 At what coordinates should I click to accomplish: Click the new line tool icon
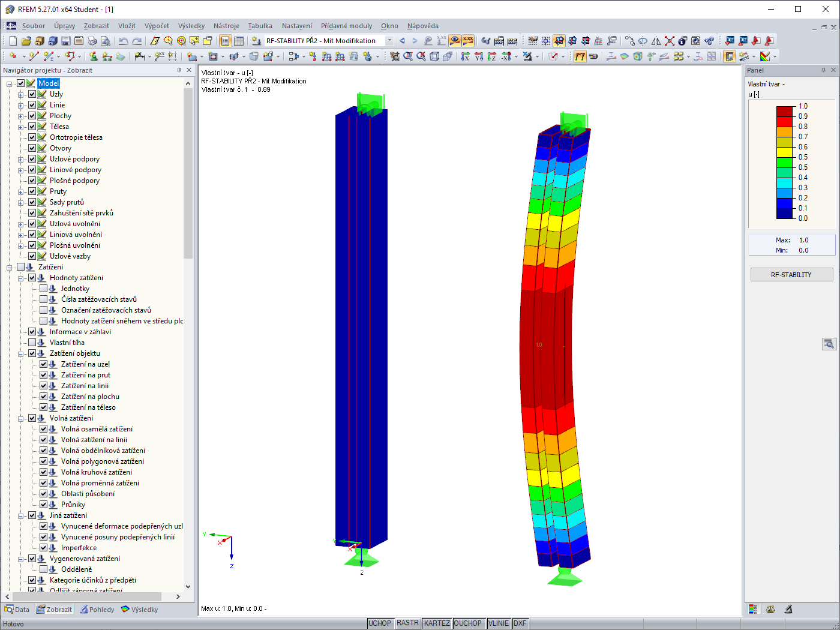(34, 56)
